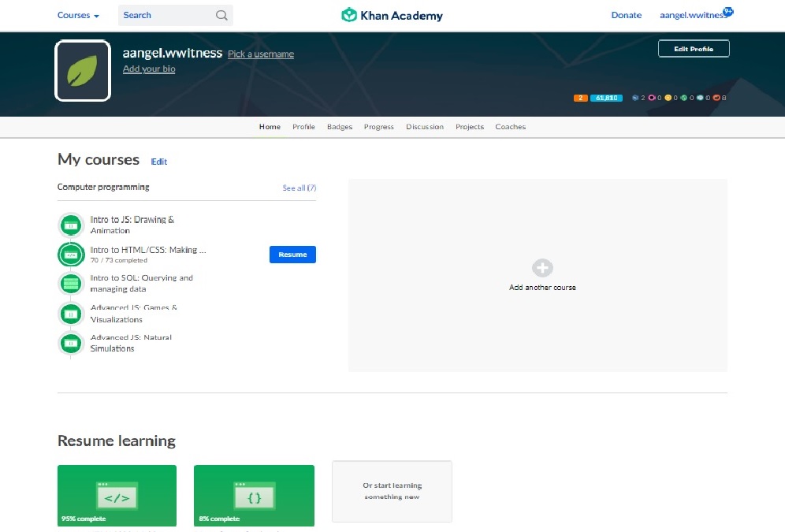Click the Donate link

(627, 15)
